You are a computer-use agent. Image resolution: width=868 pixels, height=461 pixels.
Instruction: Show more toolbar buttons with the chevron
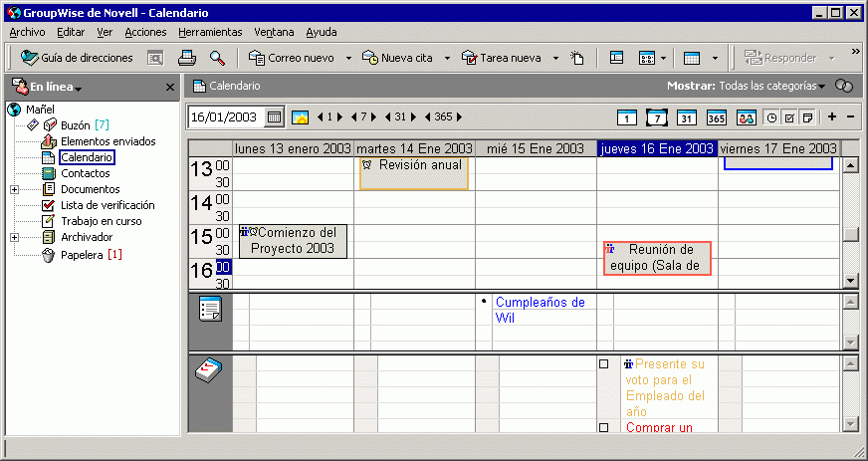pyautogui.click(x=856, y=52)
